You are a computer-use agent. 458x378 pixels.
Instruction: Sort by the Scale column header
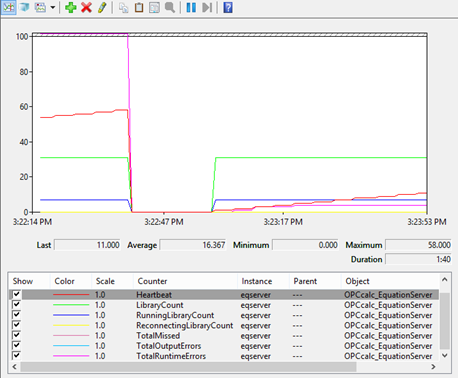pos(112,281)
